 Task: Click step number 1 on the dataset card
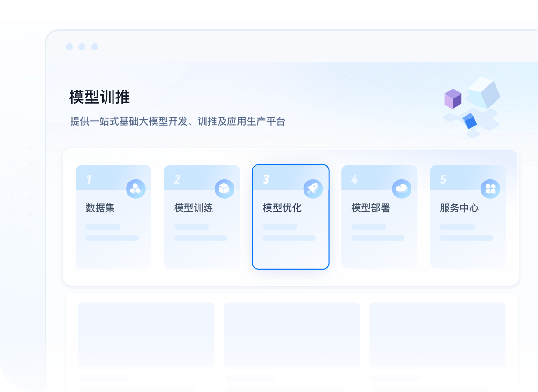click(89, 180)
